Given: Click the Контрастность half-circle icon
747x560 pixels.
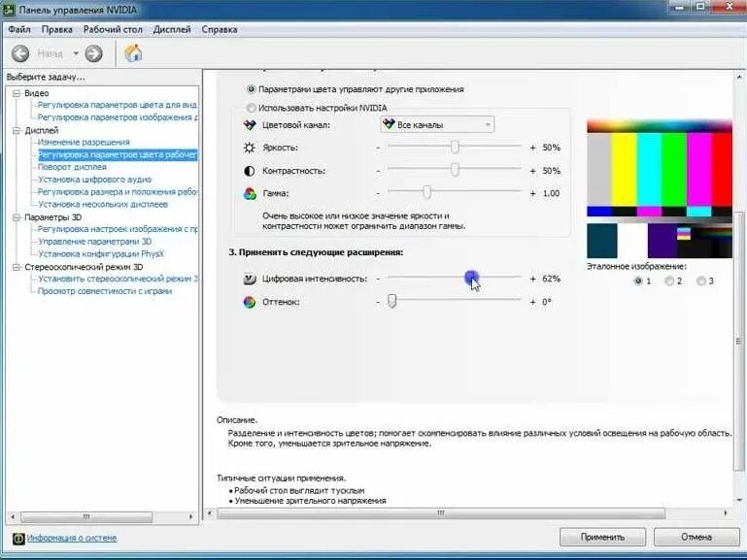Looking at the screenshot, I should pos(250,171).
